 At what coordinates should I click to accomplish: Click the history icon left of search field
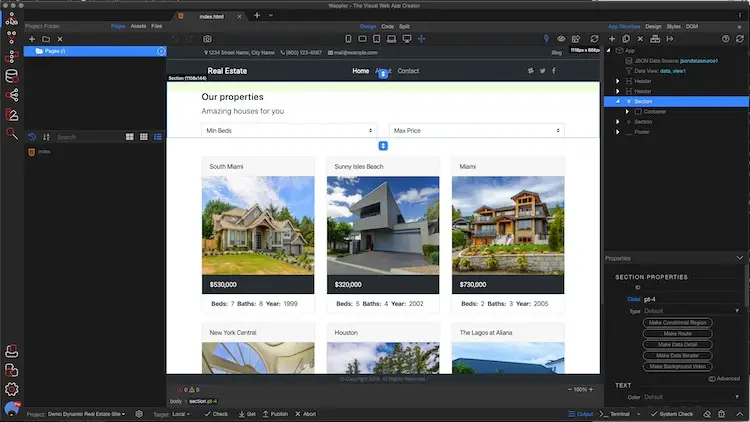32,137
